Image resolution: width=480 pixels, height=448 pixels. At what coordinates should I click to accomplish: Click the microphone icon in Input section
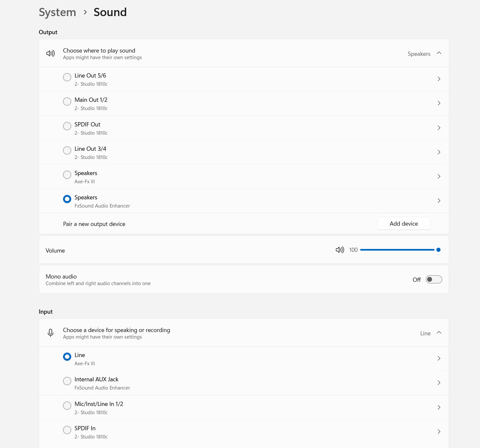51,333
